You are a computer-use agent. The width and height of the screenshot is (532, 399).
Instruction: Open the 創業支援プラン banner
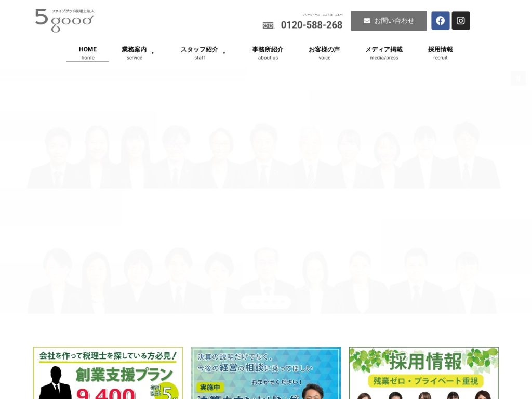pos(108,373)
